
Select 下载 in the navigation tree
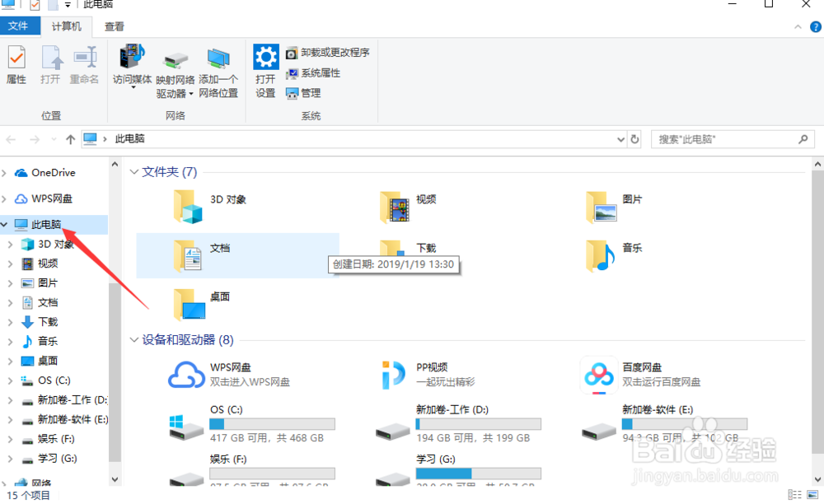tap(48, 322)
